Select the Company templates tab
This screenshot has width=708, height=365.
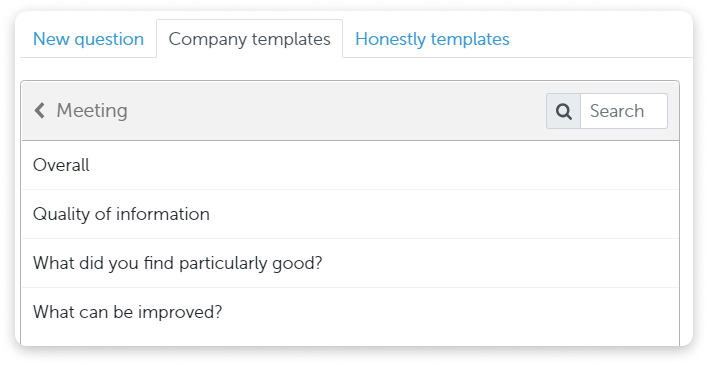click(249, 39)
